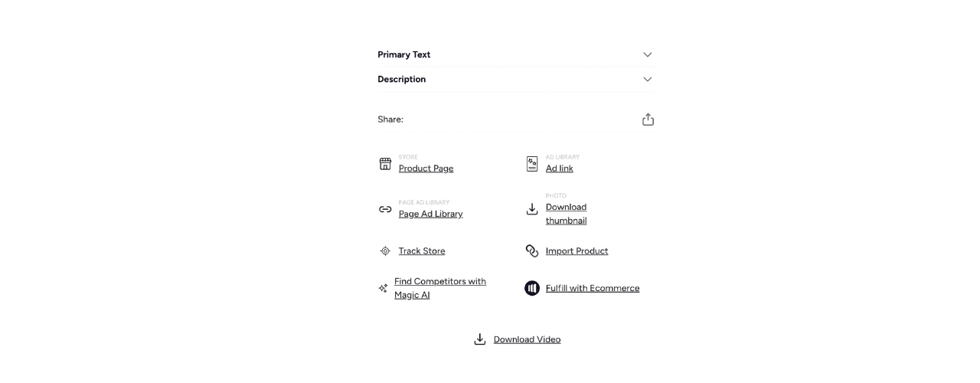Viewport: 980px width, 383px height.
Task: Open the Ad link
Action: (x=559, y=169)
